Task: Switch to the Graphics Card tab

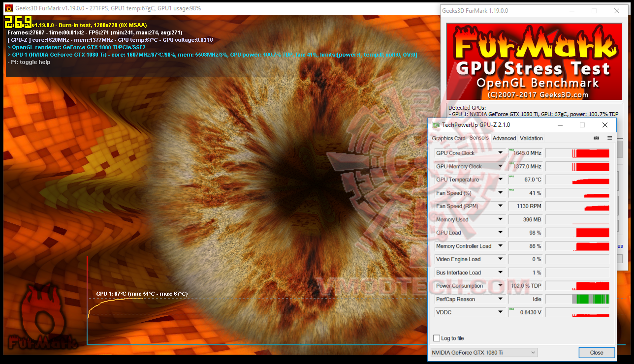Action: [x=448, y=138]
